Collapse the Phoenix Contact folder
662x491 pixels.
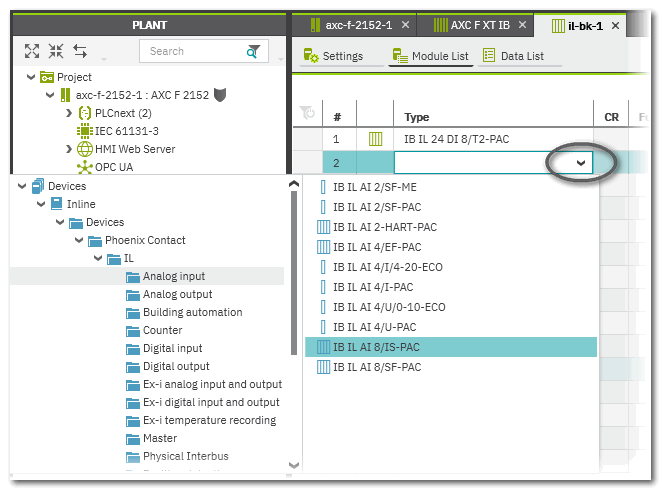coord(76,240)
